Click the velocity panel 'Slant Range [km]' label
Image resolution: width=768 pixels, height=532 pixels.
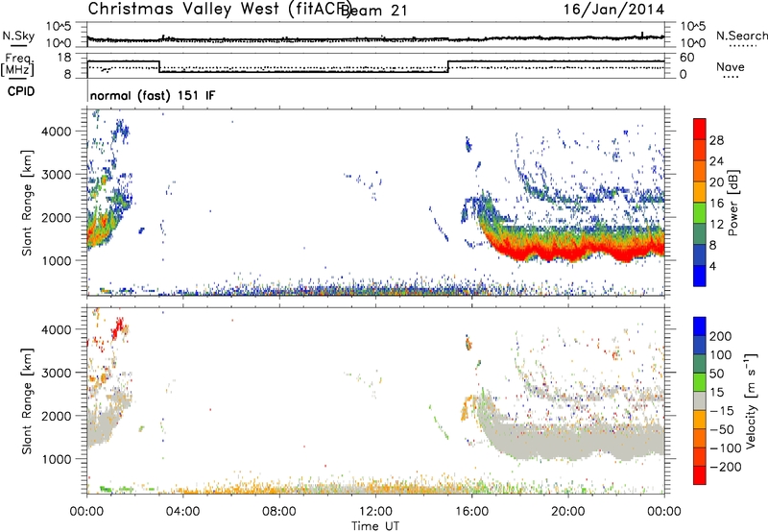(27, 401)
